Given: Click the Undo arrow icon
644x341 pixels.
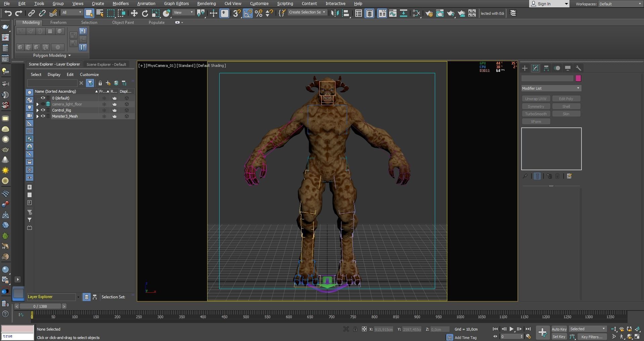Looking at the screenshot, I should tap(8, 13).
